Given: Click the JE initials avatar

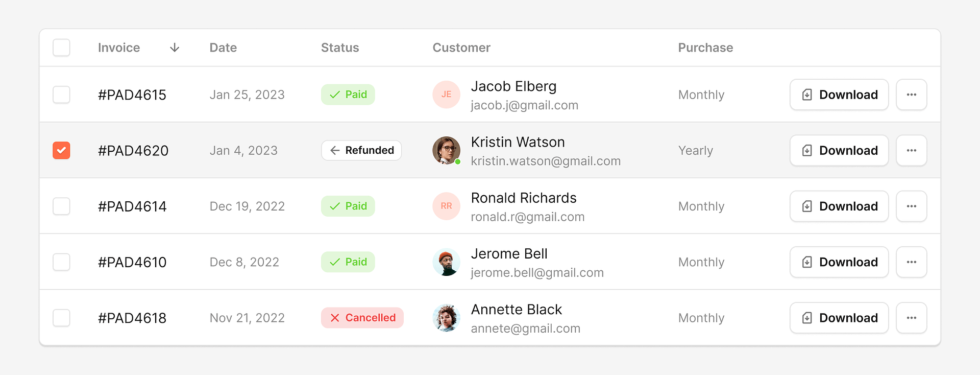Looking at the screenshot, I should [446, 95].
